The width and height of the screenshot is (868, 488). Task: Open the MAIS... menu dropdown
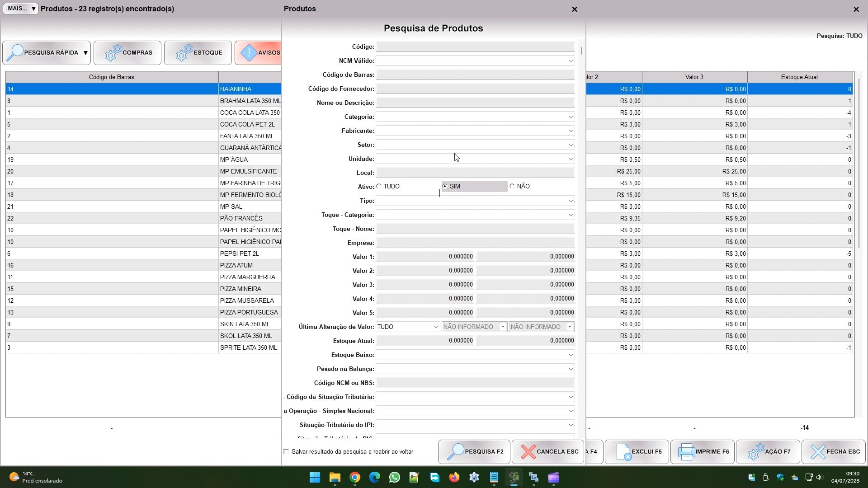pyautogui.click(x=21, y=9)
